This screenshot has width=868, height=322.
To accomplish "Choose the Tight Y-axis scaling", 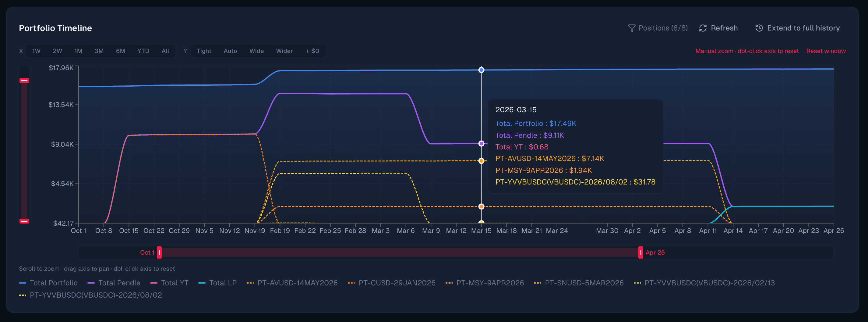I will 204,51.
